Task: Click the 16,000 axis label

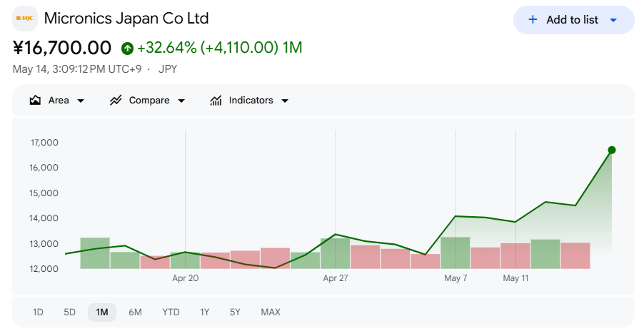Action: click(44, 168)
